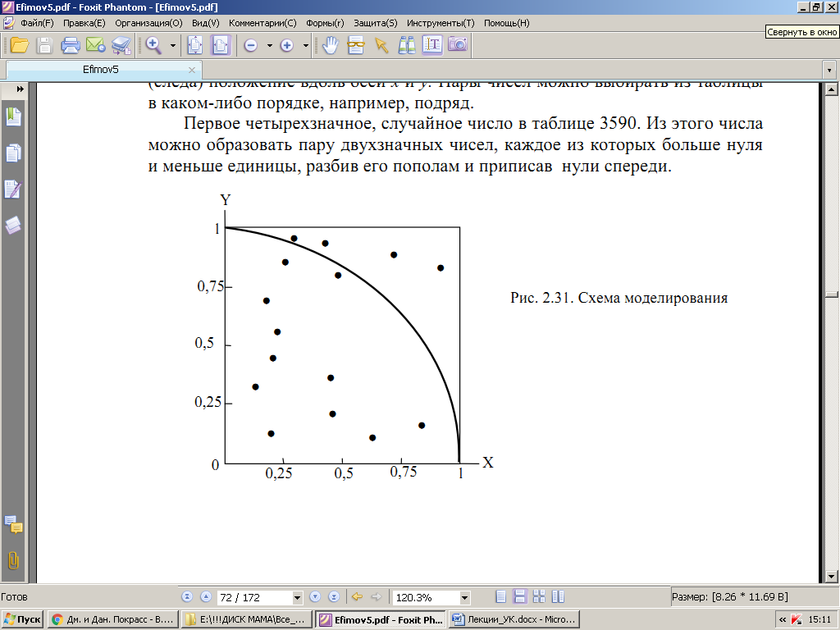Open the E:\ folder taskbar window

coord(246,620)
